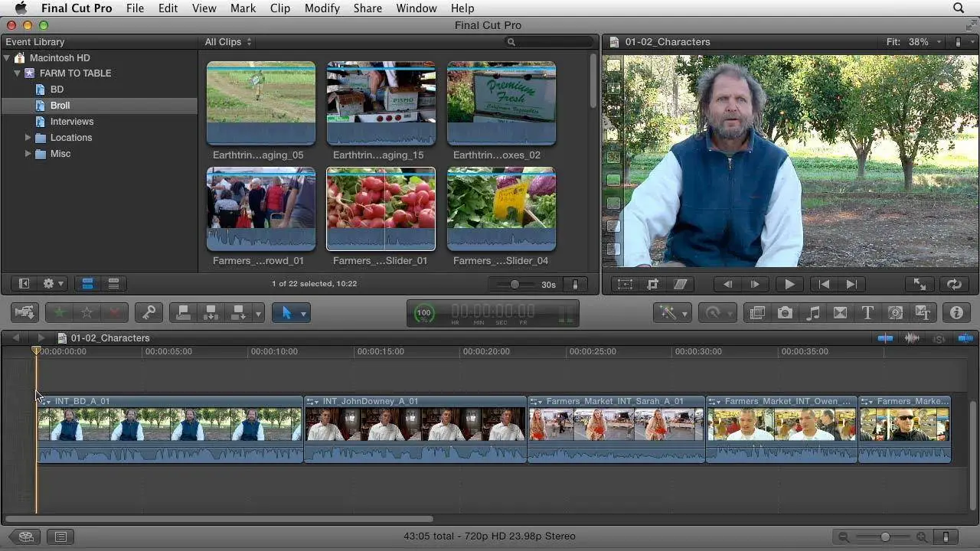The height and width of the screenshot is (551, 980).
Task: Adjust the clip duration slider in browser
Action: [x=514, y=285]
